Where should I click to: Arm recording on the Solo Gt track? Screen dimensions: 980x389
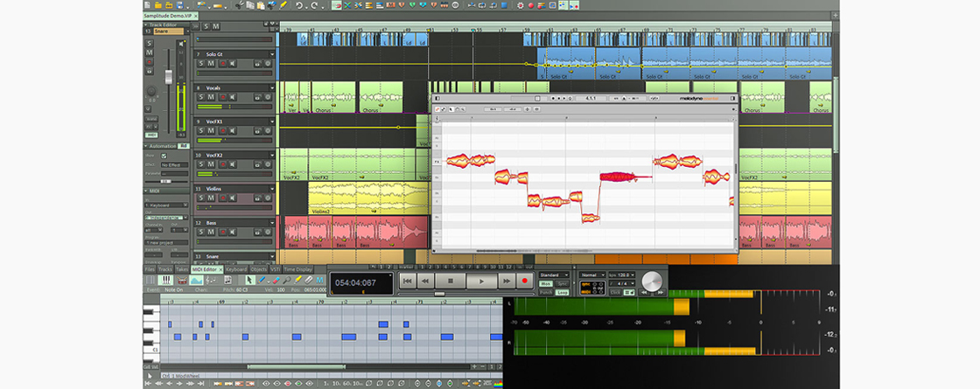tap(221, 63)
